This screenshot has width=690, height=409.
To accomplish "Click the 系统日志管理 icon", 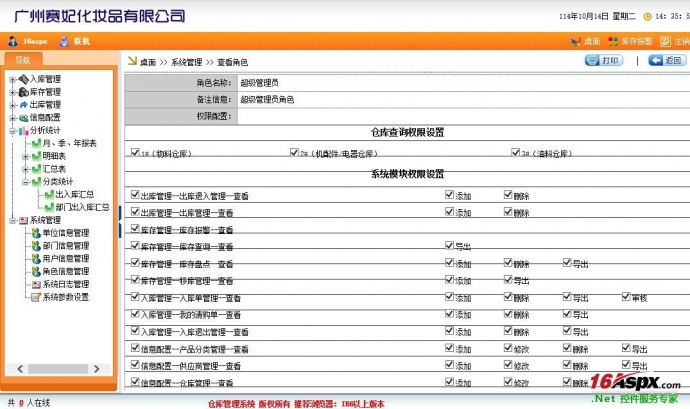I will pyautogui.click(x=37, y=285).
